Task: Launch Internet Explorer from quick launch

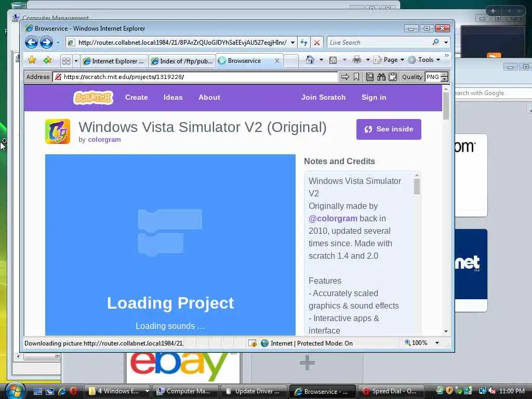Action: point(62,391)
